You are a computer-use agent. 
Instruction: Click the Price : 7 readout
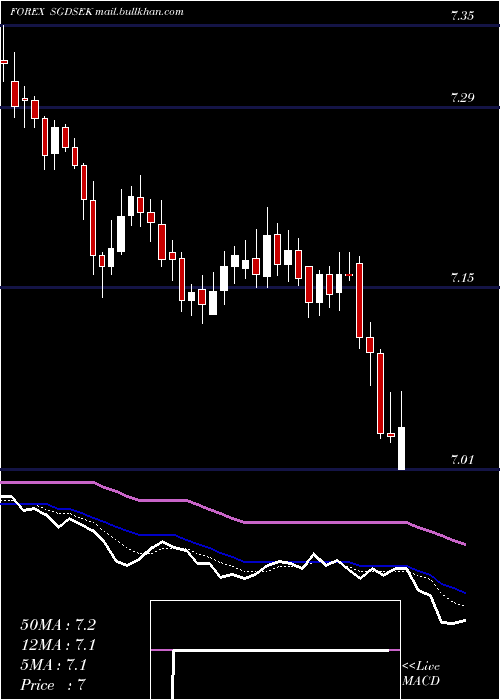[x=53, y=685]
